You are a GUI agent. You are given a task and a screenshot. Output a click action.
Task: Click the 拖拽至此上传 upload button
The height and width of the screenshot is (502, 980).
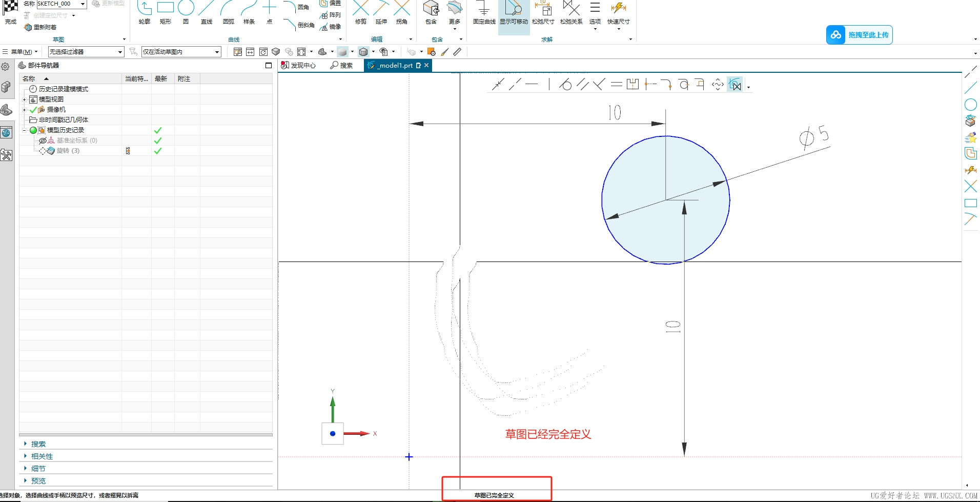coord(859,35)
